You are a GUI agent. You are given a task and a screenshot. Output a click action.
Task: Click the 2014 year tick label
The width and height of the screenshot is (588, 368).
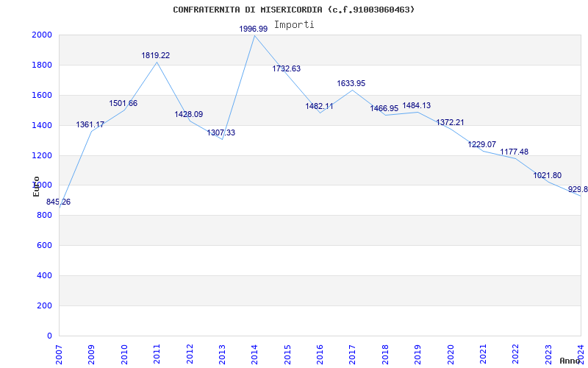tap(254, 353)
